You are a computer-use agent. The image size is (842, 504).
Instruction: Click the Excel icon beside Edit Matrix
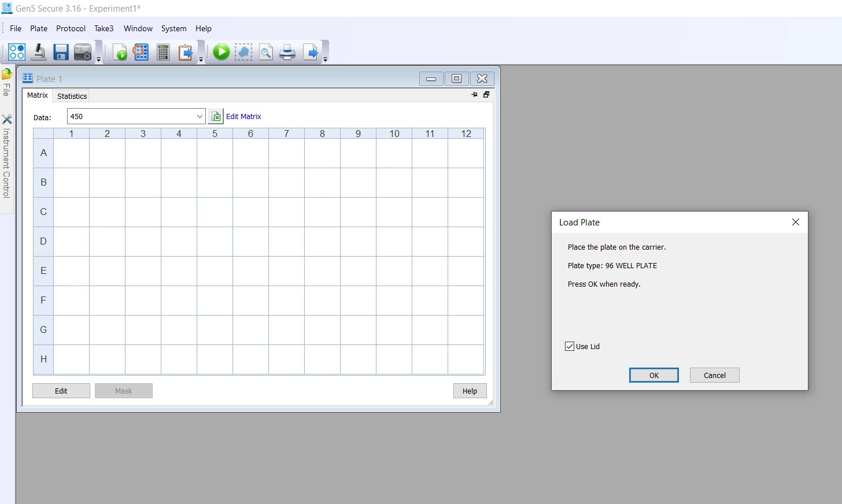click(x=216, y=117)
